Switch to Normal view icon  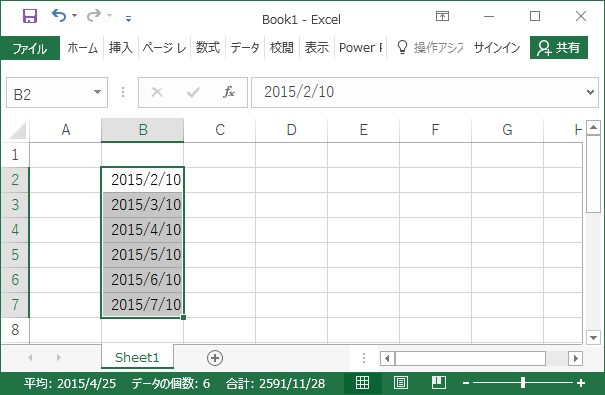point(362,383)
